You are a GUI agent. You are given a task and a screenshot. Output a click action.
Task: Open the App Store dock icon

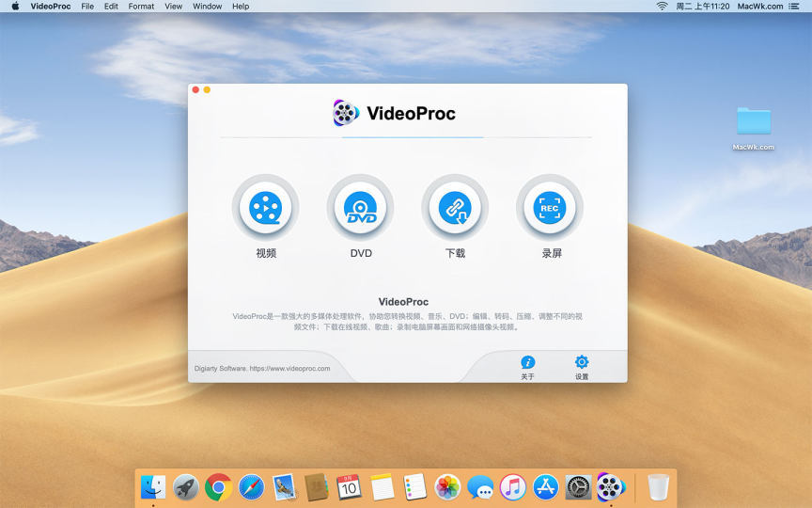(546, 486)
